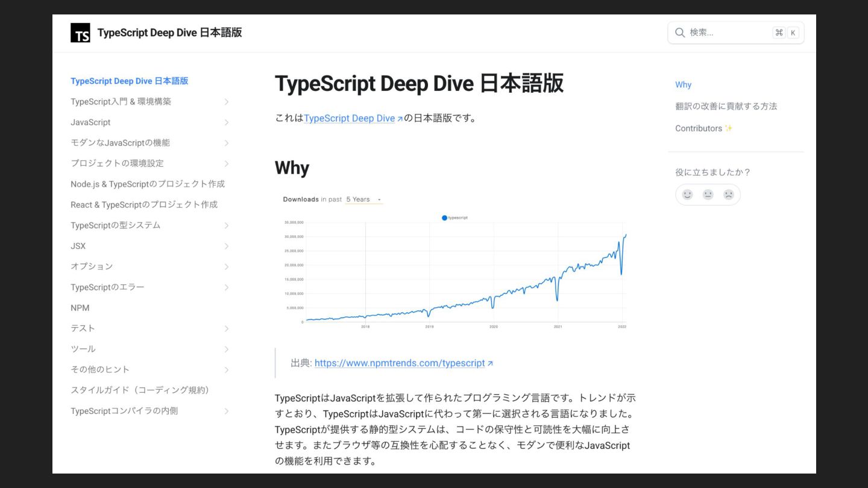The width and height of the screenshot is (868, 488).
Task: Open TypeScript入門 & 環境構築 sidebar page
Action: click(x=121, y=102)
